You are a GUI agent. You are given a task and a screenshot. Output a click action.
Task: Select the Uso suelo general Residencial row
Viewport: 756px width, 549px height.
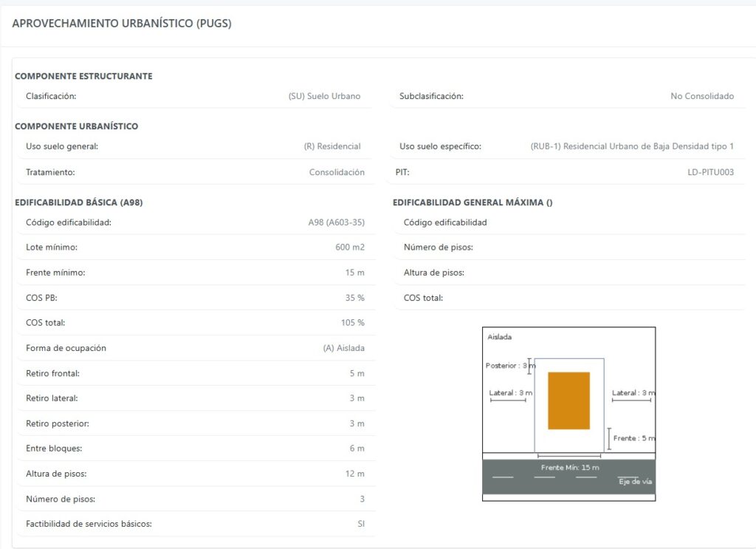point(195,146)
